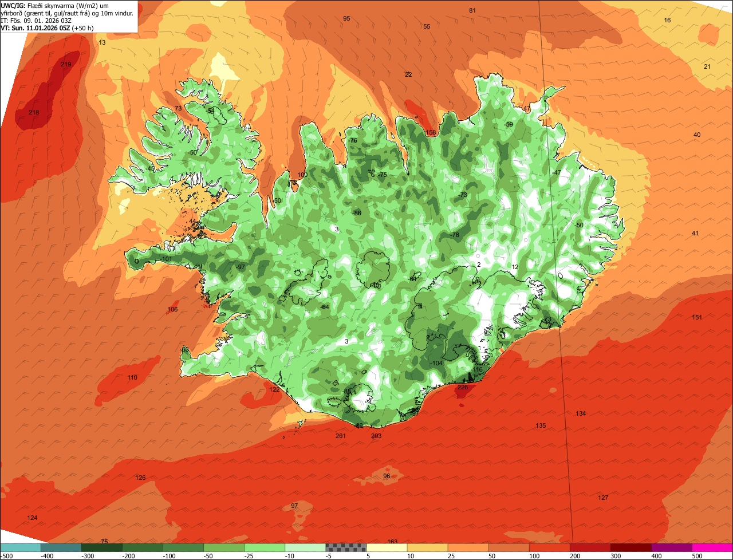Click the 219 value in the dark red patch
This screenshot has width=733, height=560.
66,64
